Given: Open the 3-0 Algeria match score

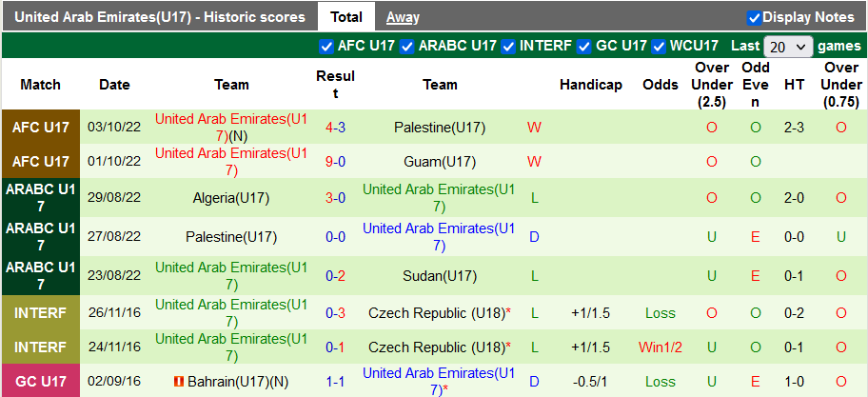Looking at the screenshot, I should coord(335,198).
